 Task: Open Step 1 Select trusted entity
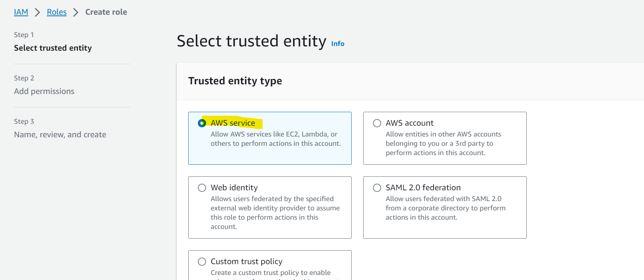53,48
